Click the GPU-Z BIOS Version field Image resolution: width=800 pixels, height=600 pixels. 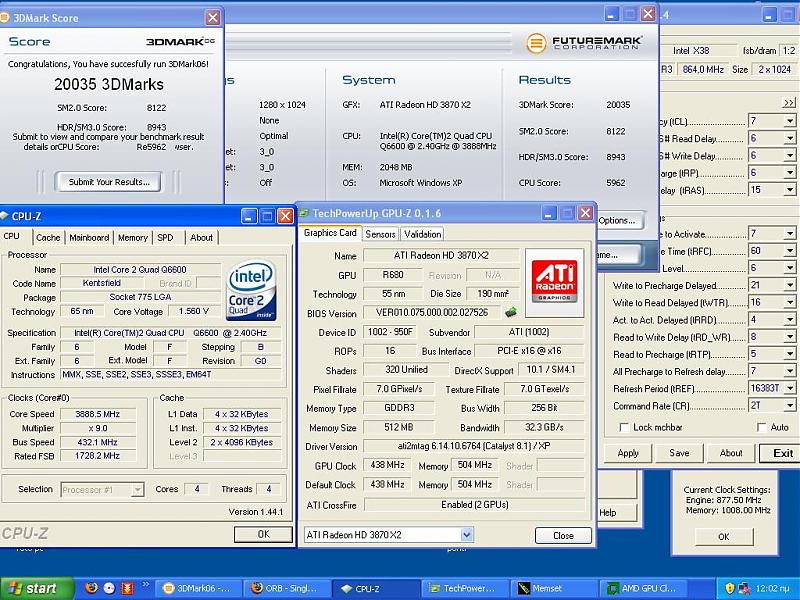(x=432, y=312)
